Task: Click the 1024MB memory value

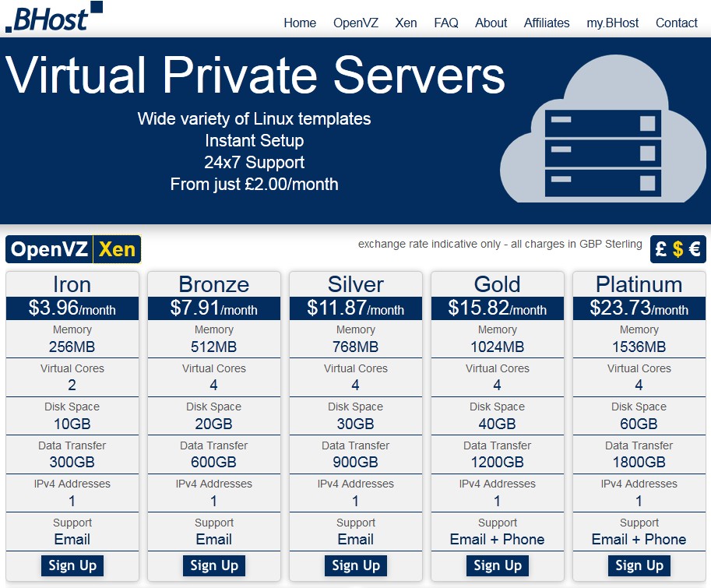Action: pyautogui.click(x=498, y=347)
